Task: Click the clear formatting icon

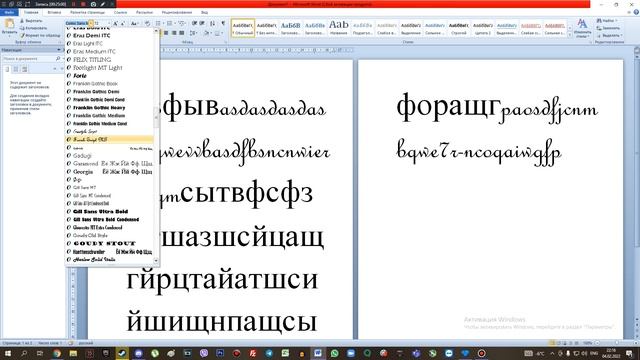Action: pyautogui.click(x=147, y=23)
